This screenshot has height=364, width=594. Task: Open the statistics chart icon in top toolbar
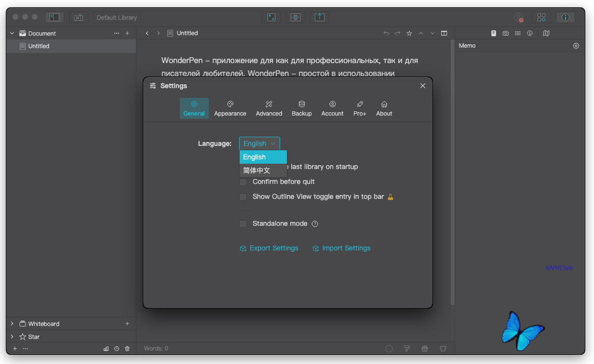[x=78, y=17]
